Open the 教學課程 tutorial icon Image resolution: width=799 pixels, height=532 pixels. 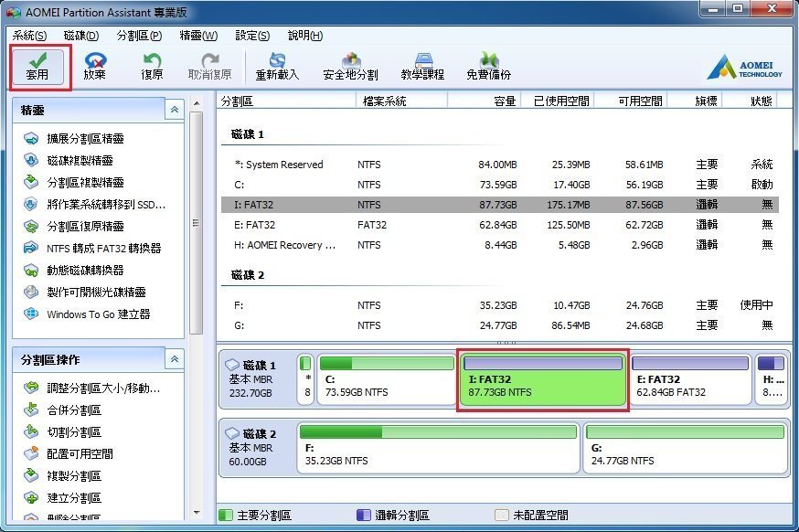point(422,67)
